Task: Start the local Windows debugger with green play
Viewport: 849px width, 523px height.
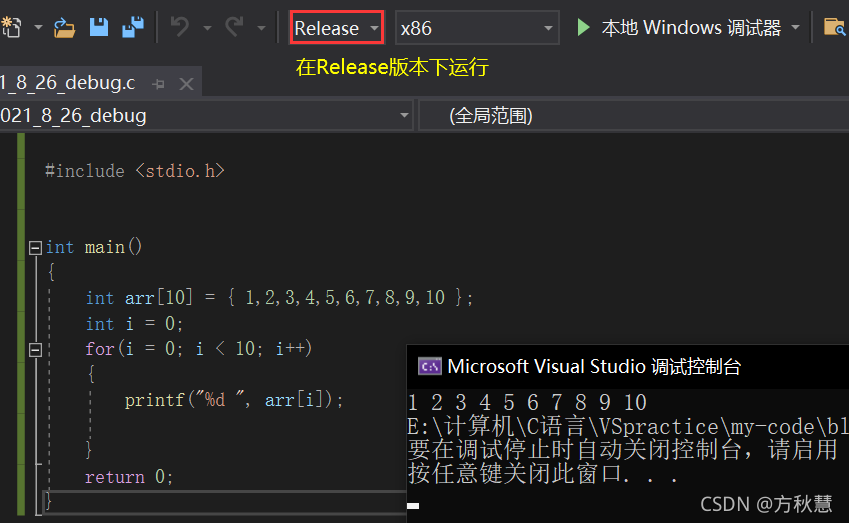Action: coord(583,27)
